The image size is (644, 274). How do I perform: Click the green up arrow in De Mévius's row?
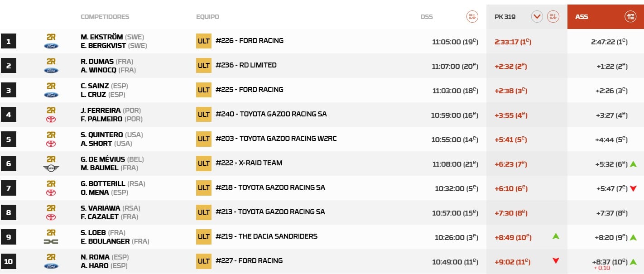tap(633, 164)
